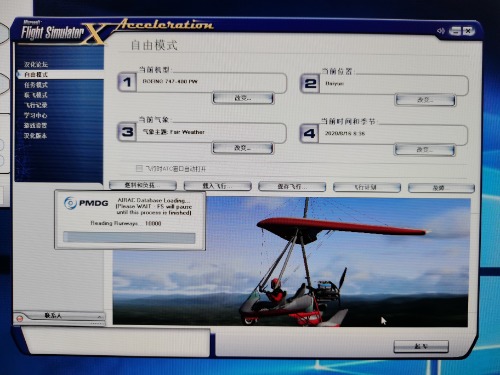The image size is (500, 375).
Task: Click the Flight Simulator X logo
Action: [63, 33]
